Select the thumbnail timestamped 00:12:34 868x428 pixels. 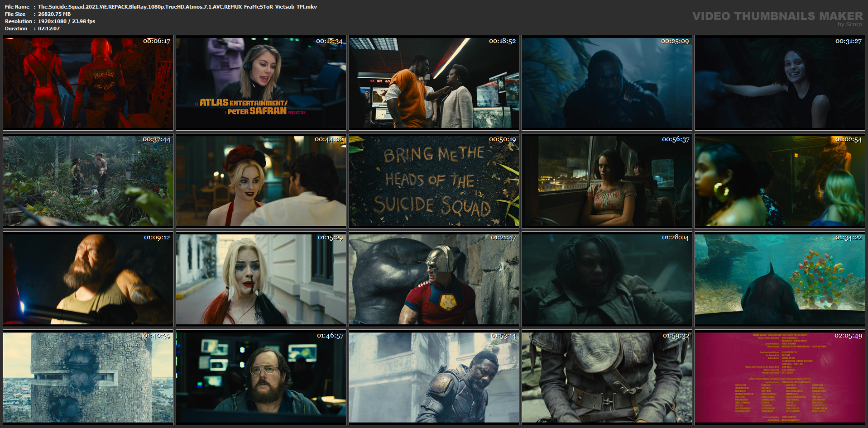pyautogui.click(x=261, y=83)
